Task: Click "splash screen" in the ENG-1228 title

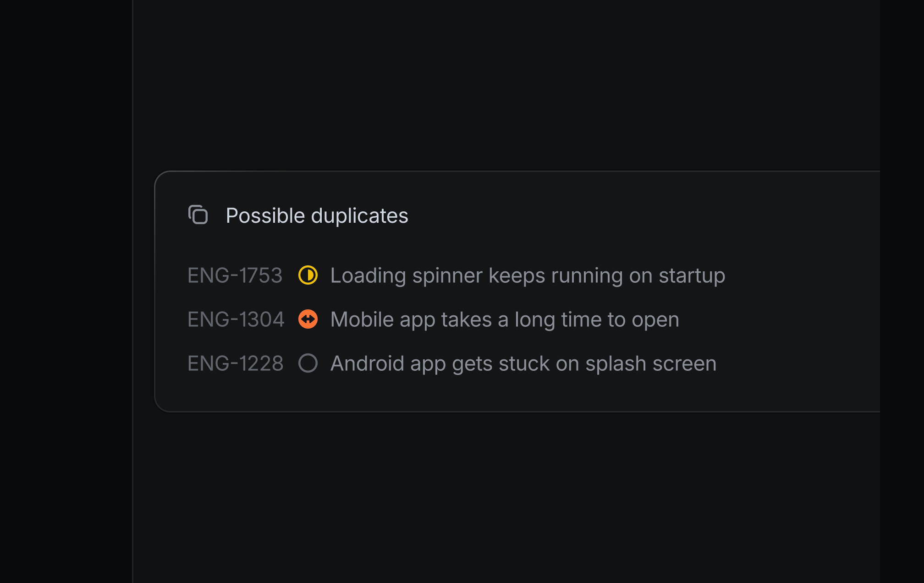Action: click(650, 363)
